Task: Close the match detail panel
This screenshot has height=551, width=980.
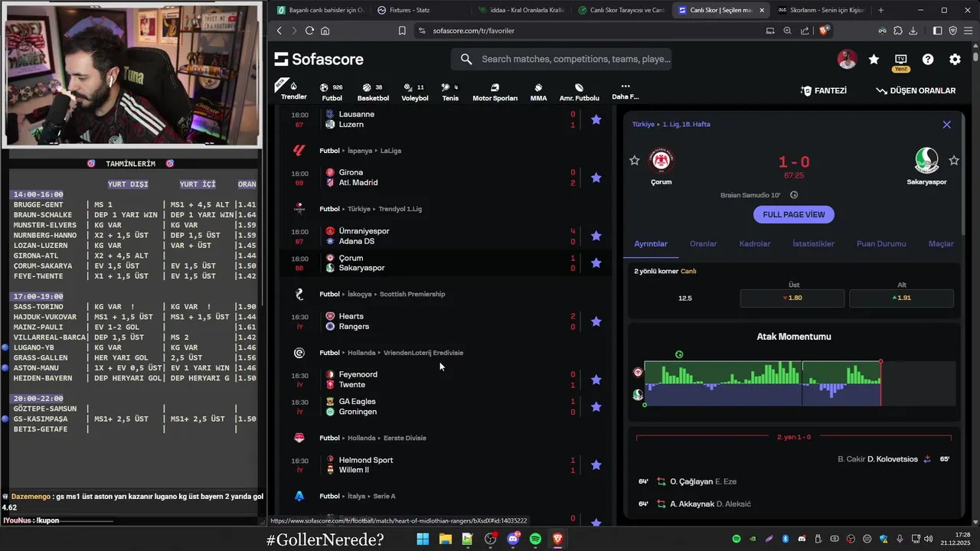Action: (946, 125)
